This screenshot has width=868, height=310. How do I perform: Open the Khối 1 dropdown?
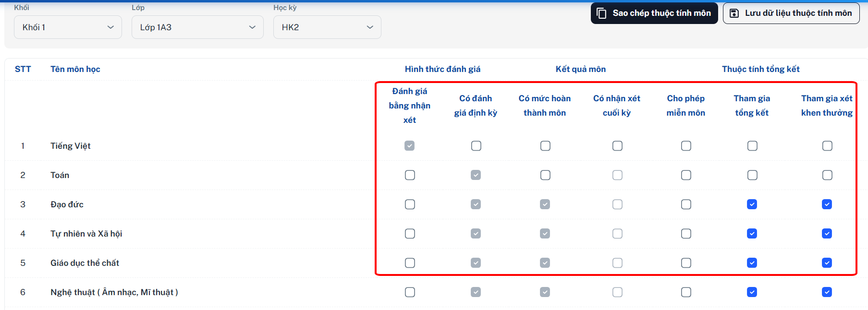point(68,27)
